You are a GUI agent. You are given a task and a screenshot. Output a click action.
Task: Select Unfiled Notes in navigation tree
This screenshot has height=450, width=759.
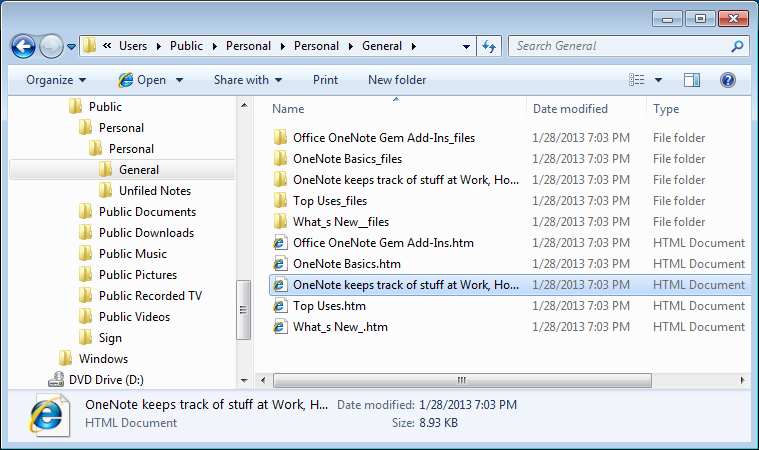(155, 191)
